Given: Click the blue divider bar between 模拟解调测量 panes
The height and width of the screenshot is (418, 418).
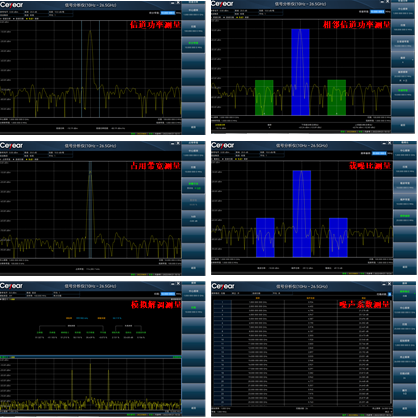Looking at the screenshot, I should click(91, 357).
